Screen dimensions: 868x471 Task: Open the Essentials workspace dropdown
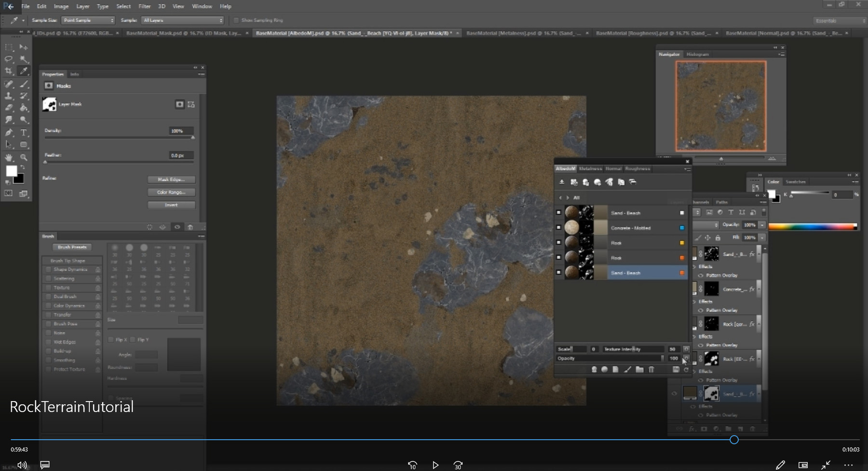[x=839, y=20]
